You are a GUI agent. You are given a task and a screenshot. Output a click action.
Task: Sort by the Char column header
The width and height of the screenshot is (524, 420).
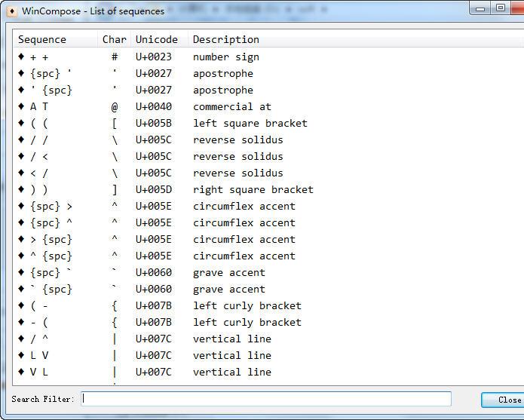click(x=115, y=39)
